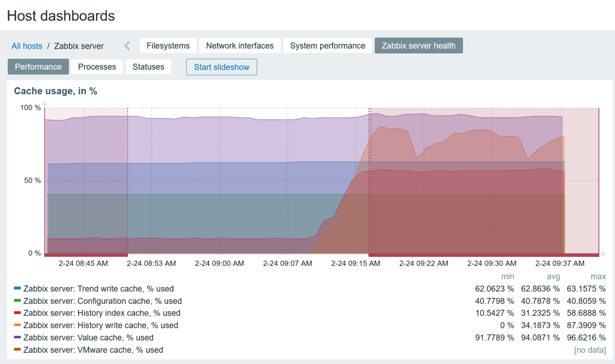Click the red History index cache swatch
Image resolution: width=615 pixels, height=364 pixels.
coord(17,313)
